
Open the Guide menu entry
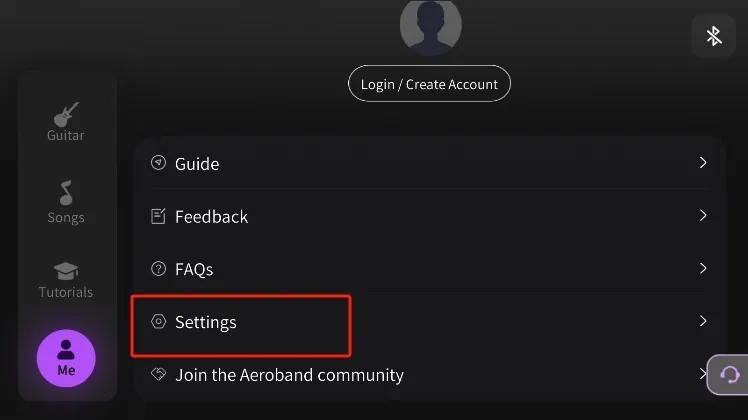[197, 164]
